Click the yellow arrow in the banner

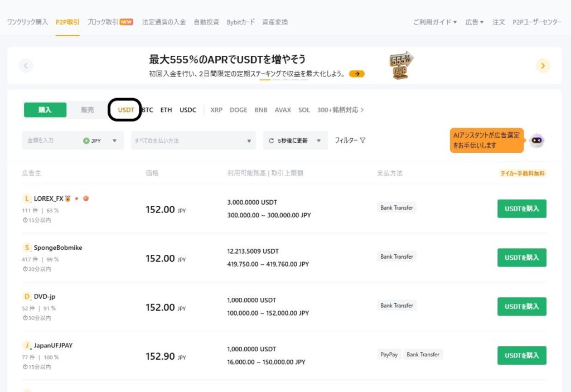coord(357,74)
